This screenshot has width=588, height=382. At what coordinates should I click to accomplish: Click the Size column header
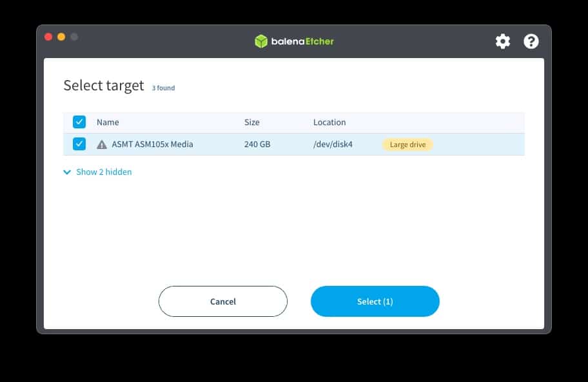point(252,123)
